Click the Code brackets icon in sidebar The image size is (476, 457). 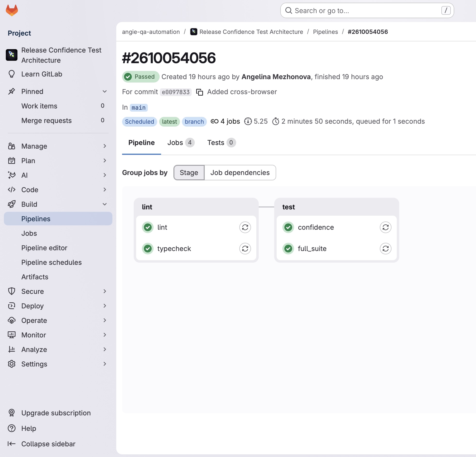(12, 190)
